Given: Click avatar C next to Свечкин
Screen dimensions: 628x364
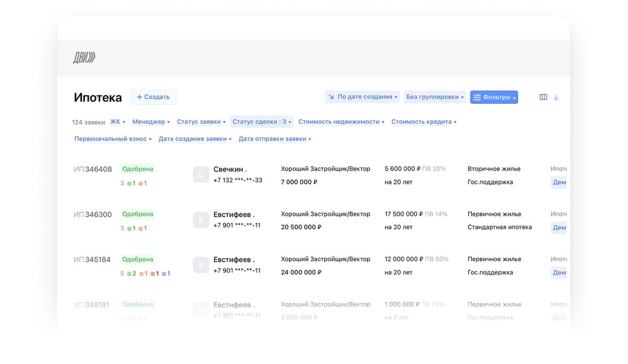Looking at the screenshot, I should (201, 174).
